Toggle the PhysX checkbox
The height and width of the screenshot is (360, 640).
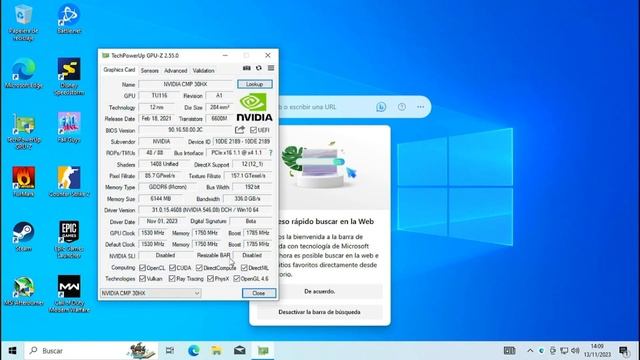tap(211, 278)
